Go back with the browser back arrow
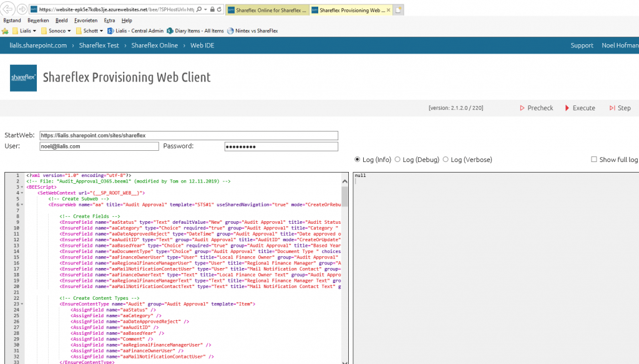 [9, 9]
